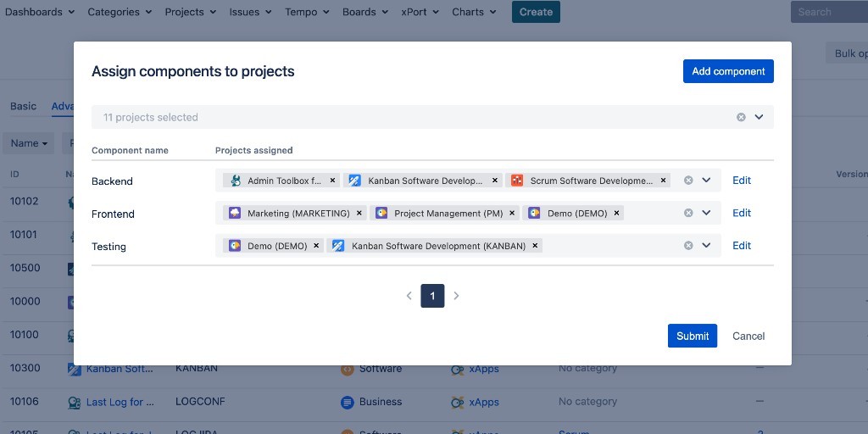
Task: Edit the Backend component
Action: [742, 181]
